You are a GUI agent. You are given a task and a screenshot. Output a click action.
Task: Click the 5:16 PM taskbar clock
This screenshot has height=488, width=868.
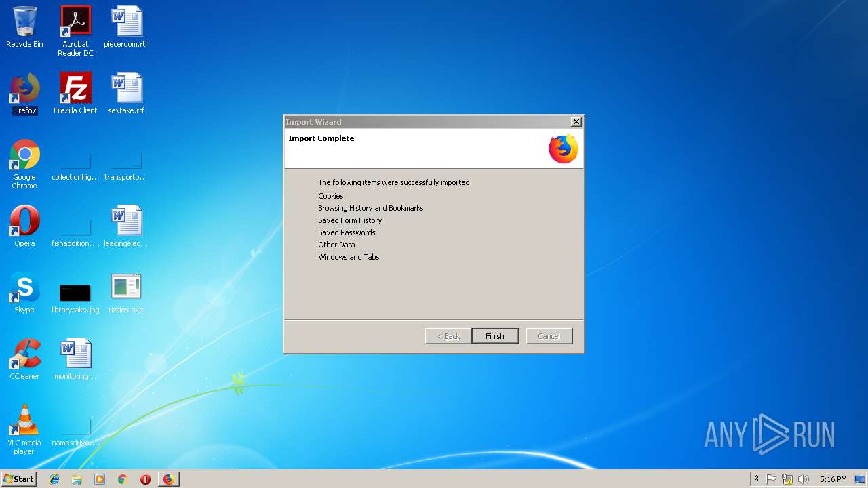click(833, 479)
